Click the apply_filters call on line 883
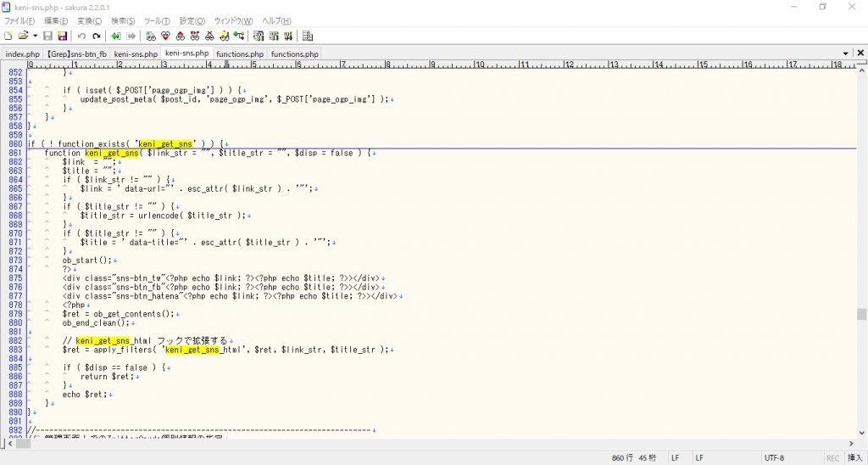This screenshot has width=868, height=465. click(x=225, y=350)
